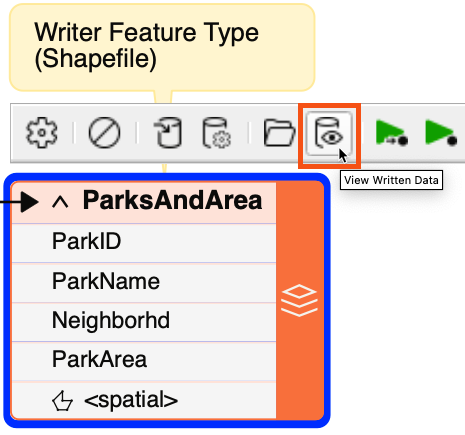
Task: Click the disable feature type icon
Action: coord(104,132)
